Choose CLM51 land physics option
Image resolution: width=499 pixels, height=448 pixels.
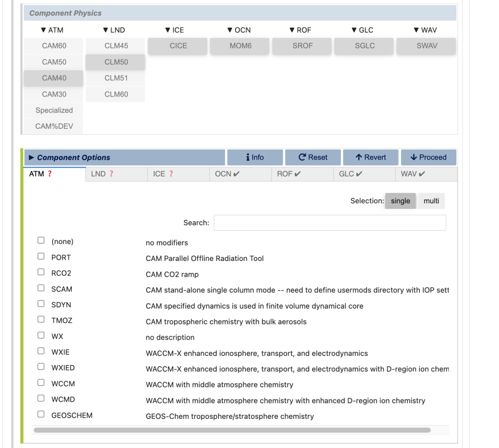point(116,78)
